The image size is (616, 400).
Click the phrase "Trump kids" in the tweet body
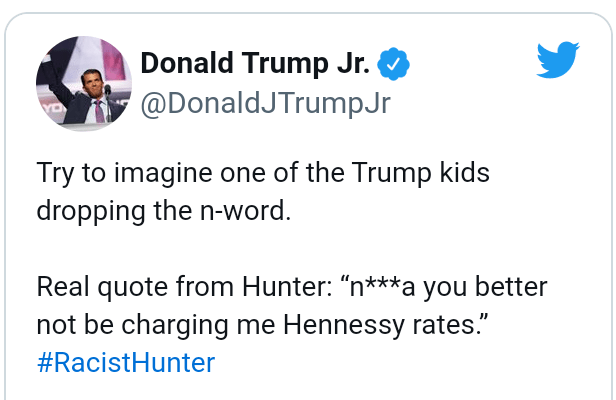(432, 173)
